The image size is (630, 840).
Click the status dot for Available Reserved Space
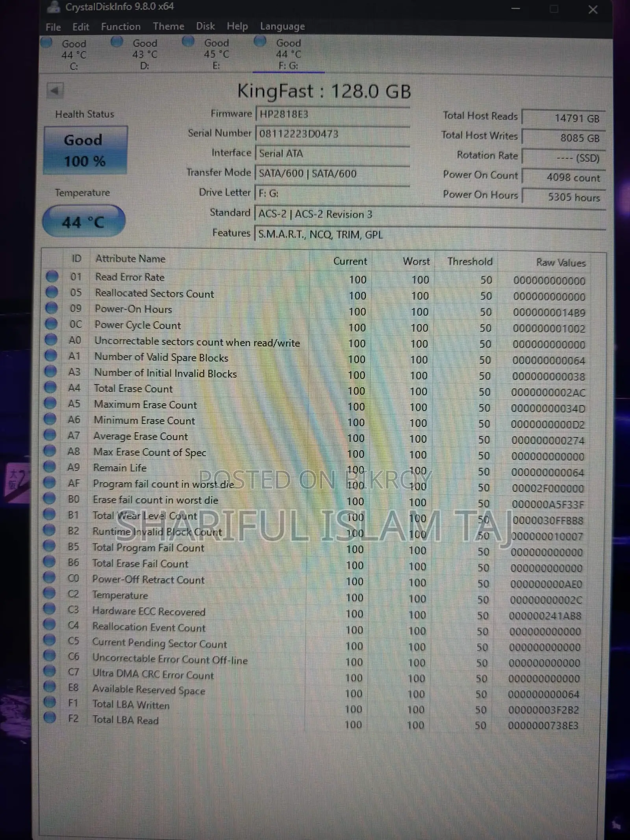point(49,686)
